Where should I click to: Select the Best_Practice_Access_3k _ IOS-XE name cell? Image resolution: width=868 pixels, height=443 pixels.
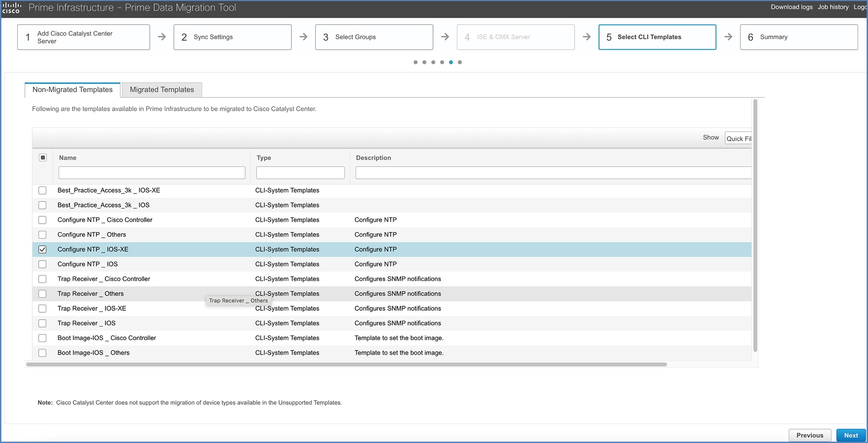pyautogui.click(x=109, y=190)
